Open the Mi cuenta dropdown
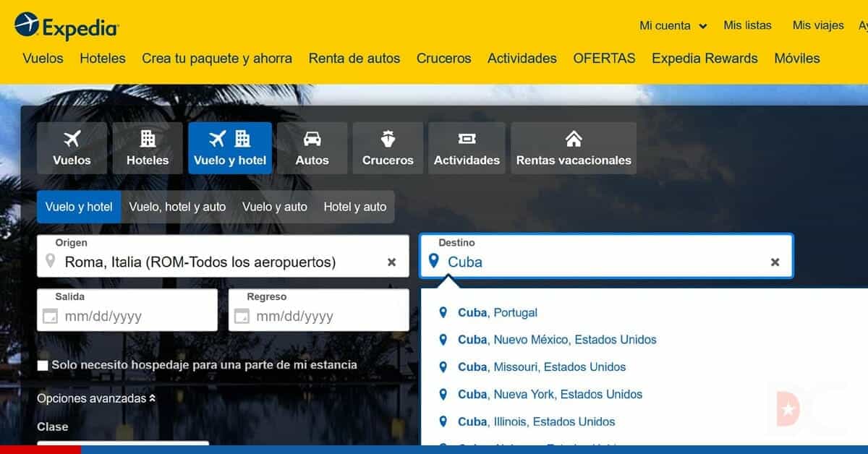This screenshot has width=868, height=454. pyautogui.click(x=673, y=25)
